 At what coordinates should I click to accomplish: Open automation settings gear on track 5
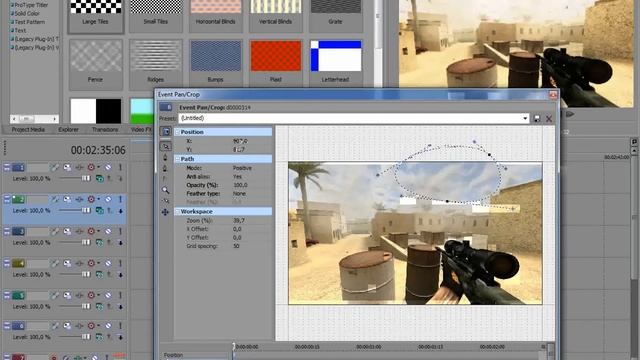pos(91,295)
